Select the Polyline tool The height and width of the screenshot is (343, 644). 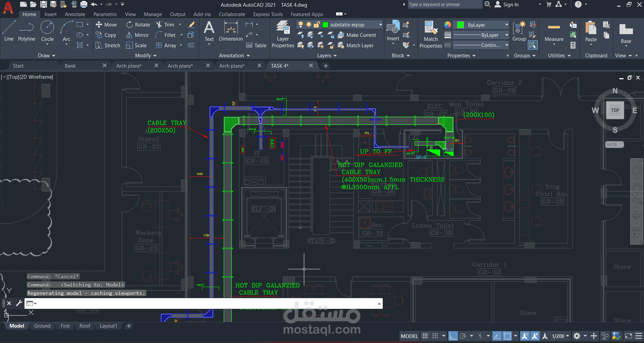point(26,31)
